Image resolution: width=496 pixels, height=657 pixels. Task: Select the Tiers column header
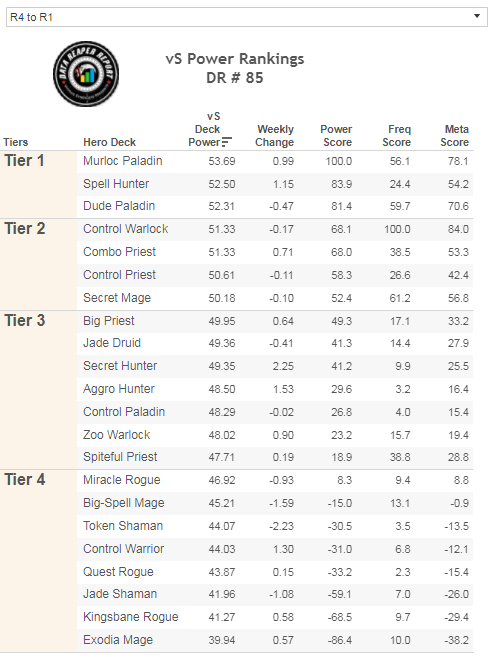tap(16, 142)
